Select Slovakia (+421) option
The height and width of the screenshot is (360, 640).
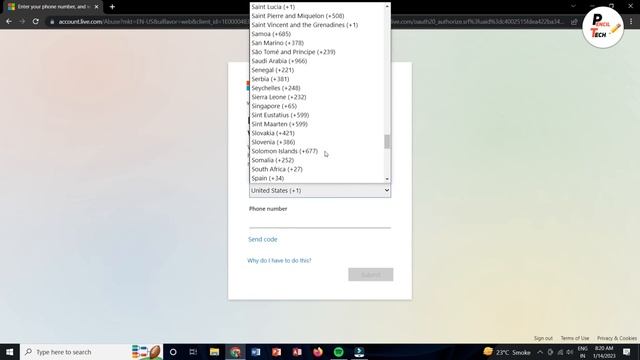tap(317, 133)
